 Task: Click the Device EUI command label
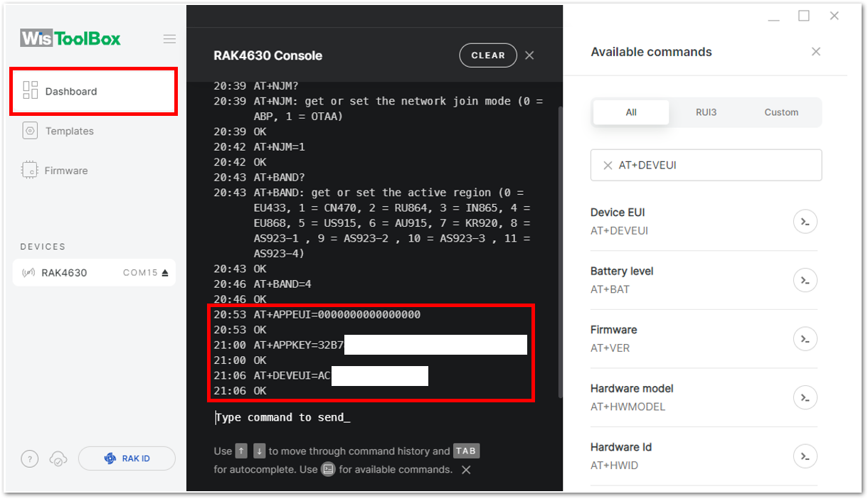pos(618,213)
